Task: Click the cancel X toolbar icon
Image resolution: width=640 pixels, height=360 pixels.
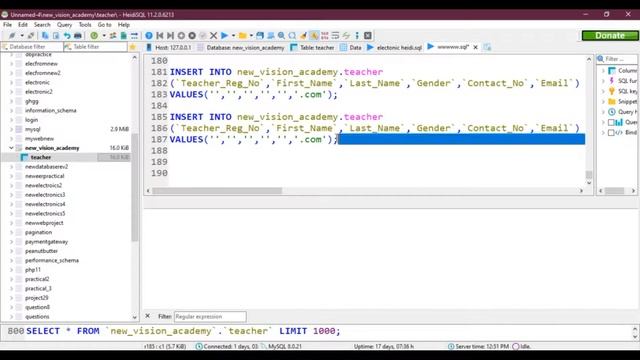Action: coord(213,36)
